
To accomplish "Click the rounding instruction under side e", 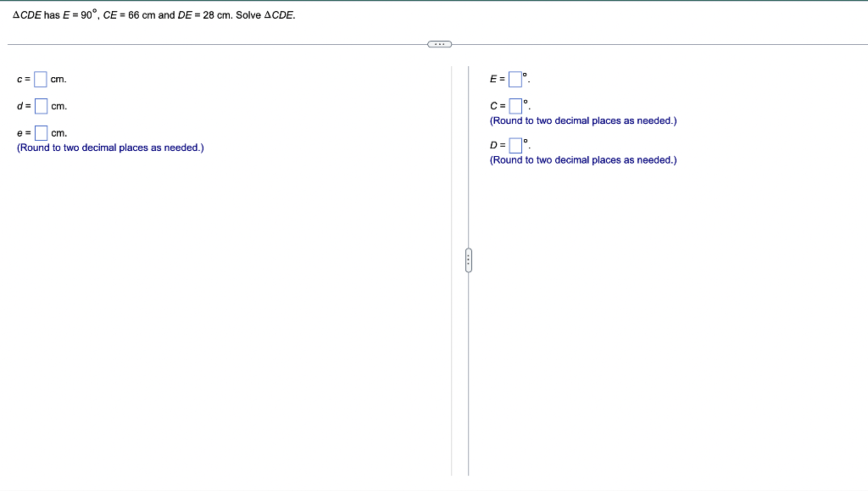I will click(110, 147).
